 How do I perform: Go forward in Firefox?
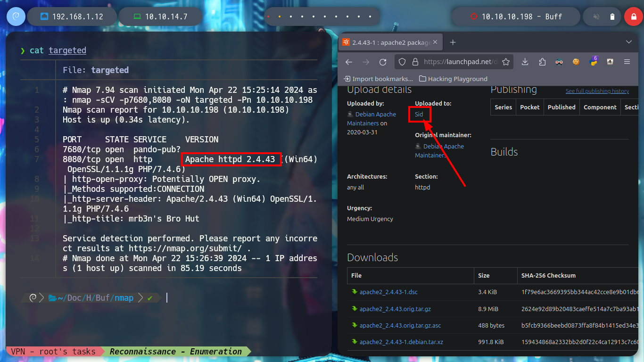tap(366, 62)
